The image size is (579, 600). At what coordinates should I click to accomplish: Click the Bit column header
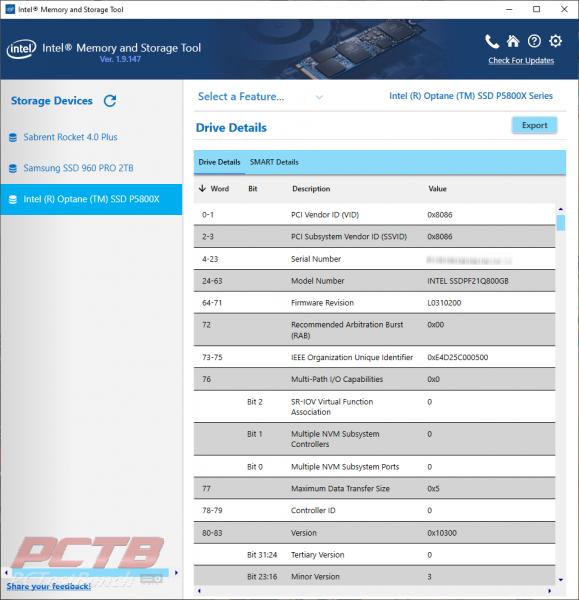tap(253, 189)
